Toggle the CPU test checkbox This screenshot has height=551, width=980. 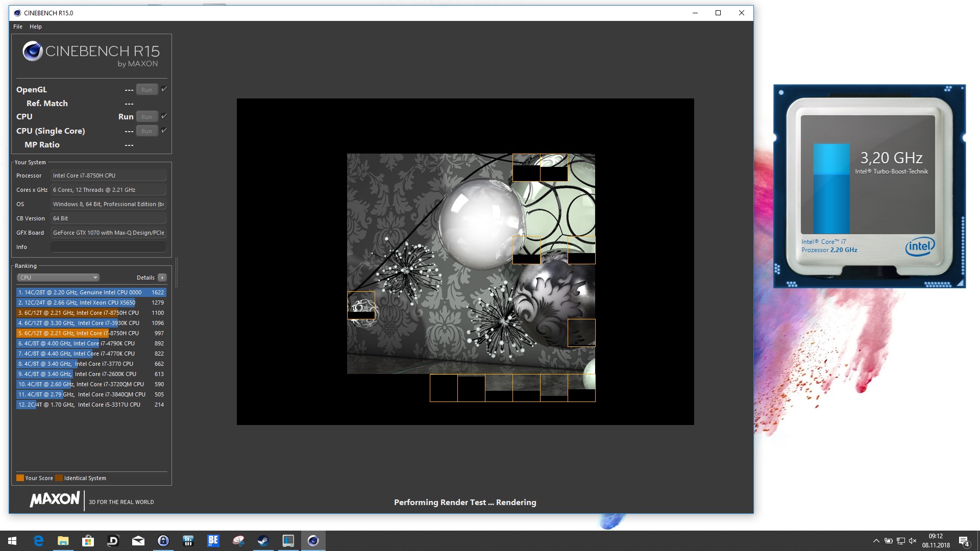(164, 116)
